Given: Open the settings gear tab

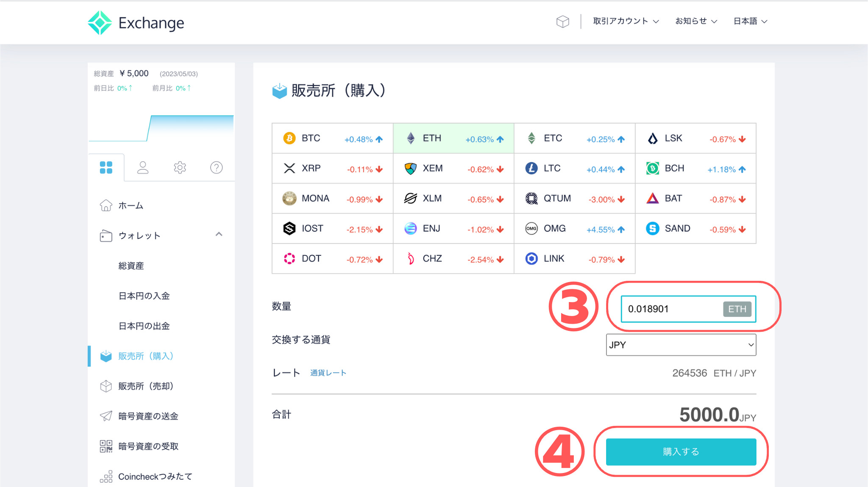Looking at the screenshot, I should pyautogui.click(x=180, y=168).
